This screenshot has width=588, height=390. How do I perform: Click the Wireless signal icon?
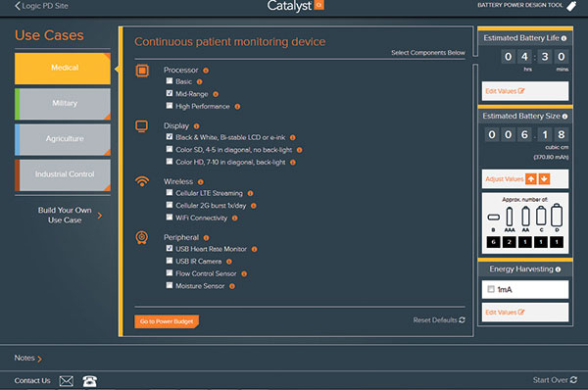(142, 182)
